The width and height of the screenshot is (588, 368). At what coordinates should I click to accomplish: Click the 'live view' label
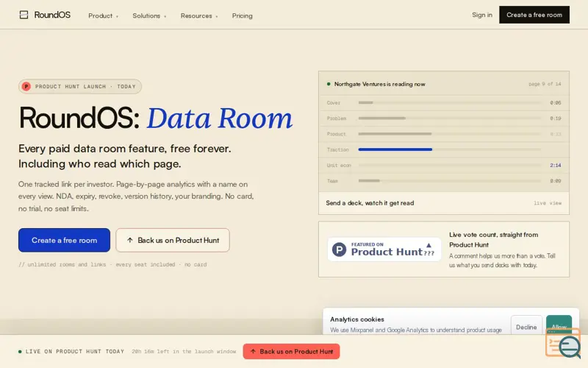tap(548, 203)
